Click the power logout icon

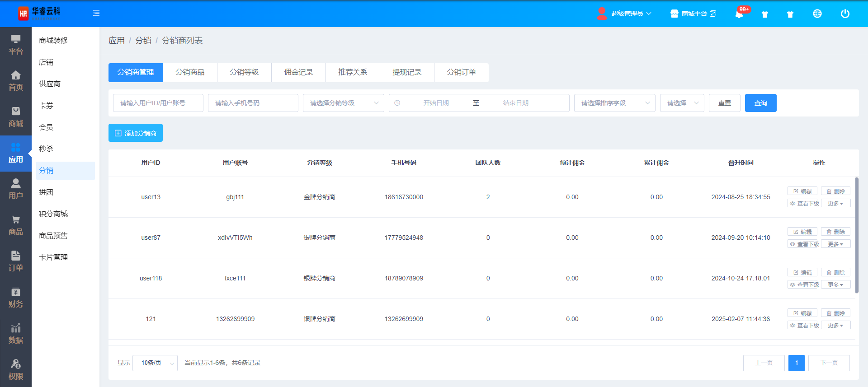(844, 14)
